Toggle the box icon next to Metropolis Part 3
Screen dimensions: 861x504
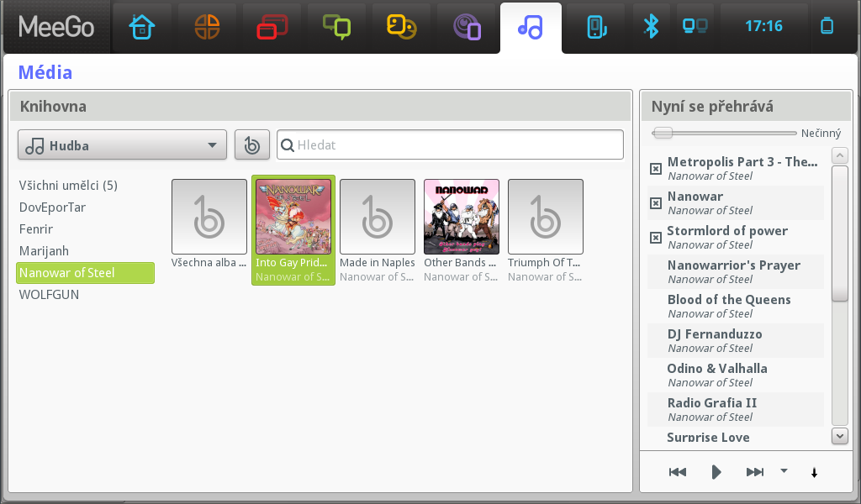coord(656,169)
